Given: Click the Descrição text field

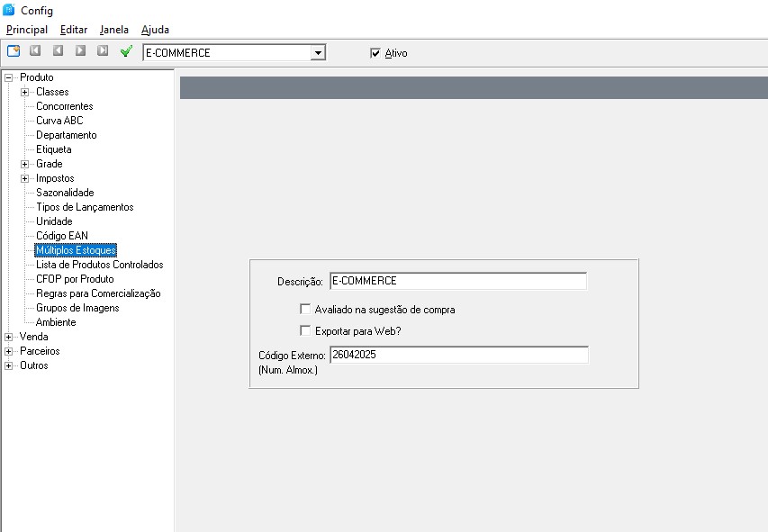Looking at the screenshot, I should (x=457, y=282).
